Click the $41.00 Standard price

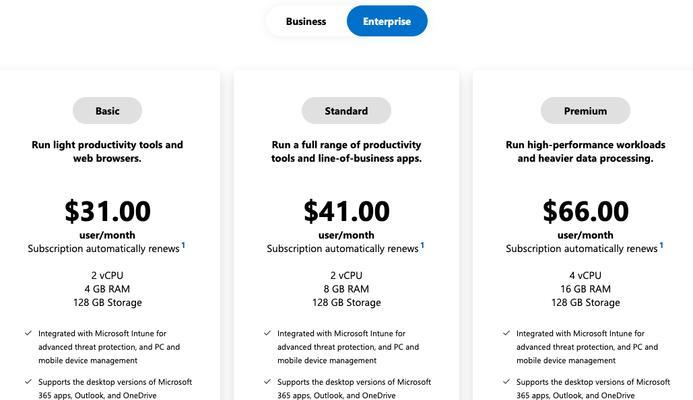[346, 211]
